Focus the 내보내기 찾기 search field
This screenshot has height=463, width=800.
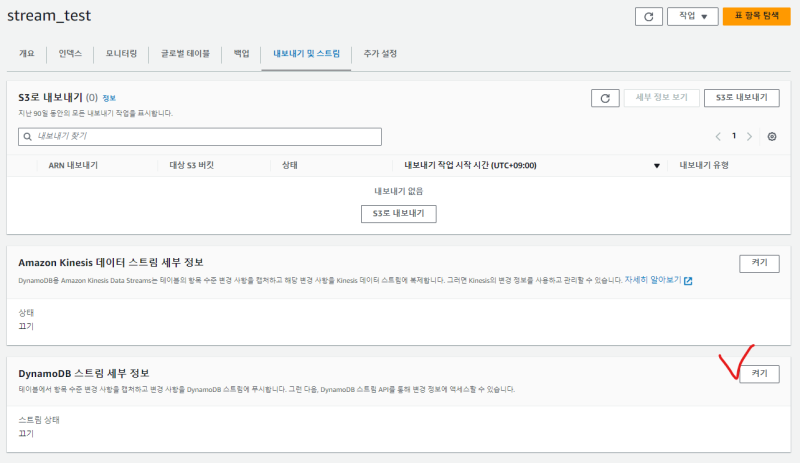(200, 136)
